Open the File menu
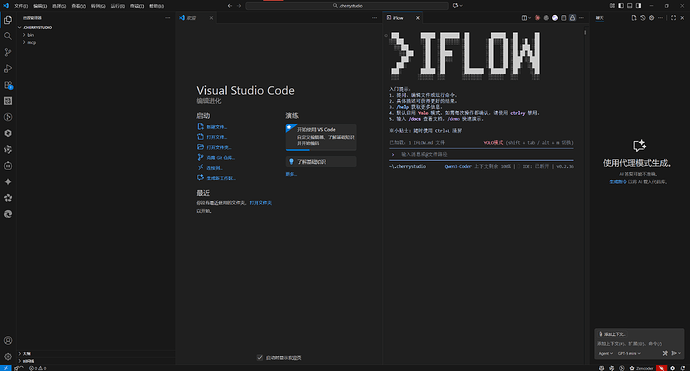This screenshot has width=690, height=371. point(21,6)
